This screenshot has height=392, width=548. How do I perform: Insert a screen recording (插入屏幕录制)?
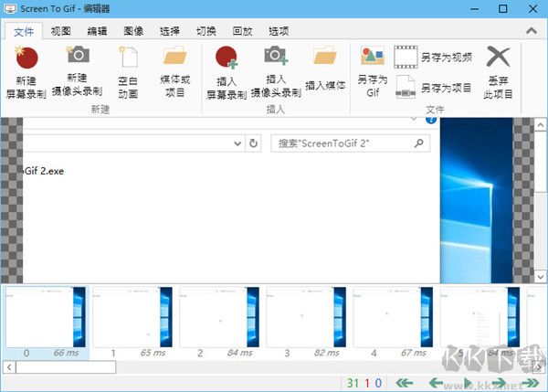pos(227,60)
